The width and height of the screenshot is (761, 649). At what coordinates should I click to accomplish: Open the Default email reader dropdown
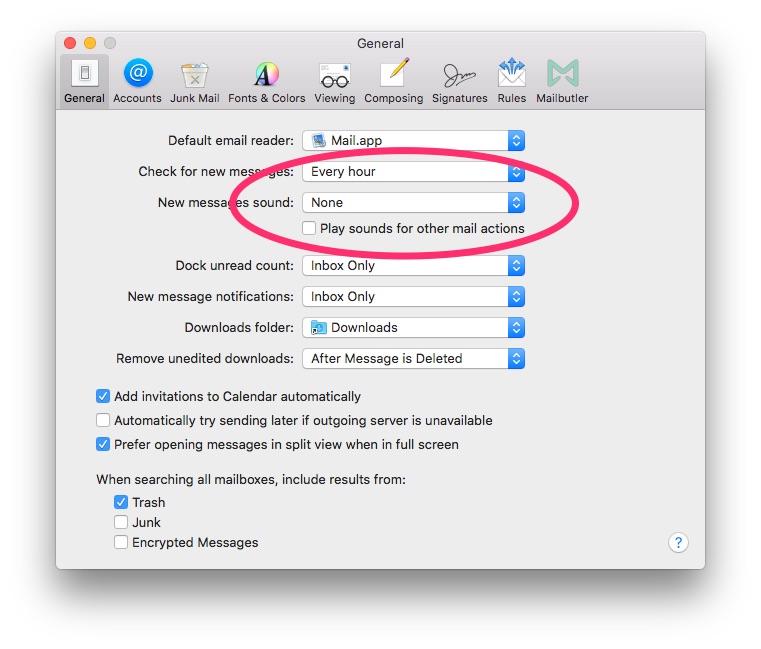[x=414, y=140]
